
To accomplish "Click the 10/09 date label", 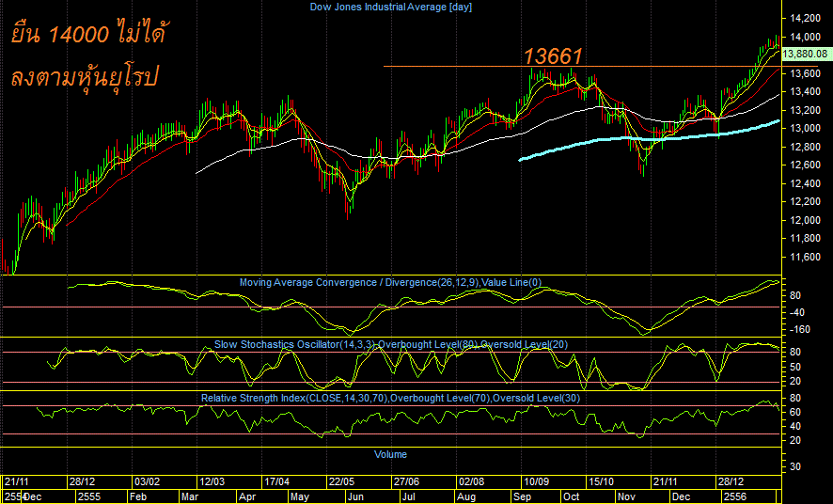I will pyautogui.click(x=537, y=481).
